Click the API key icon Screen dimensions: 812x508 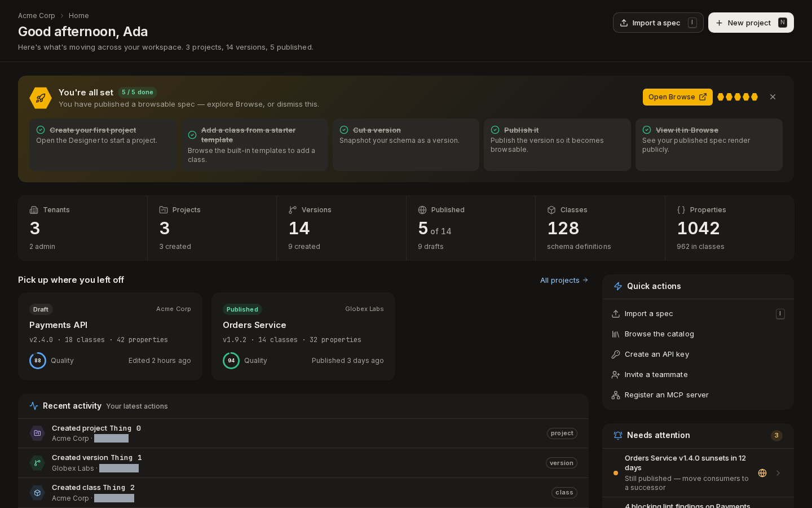point(616,354)
